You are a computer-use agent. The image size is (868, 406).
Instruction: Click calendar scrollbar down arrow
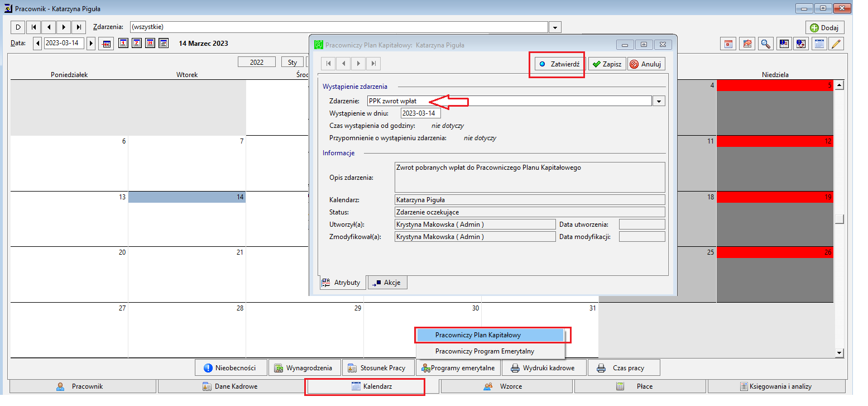tap(839, 352)
